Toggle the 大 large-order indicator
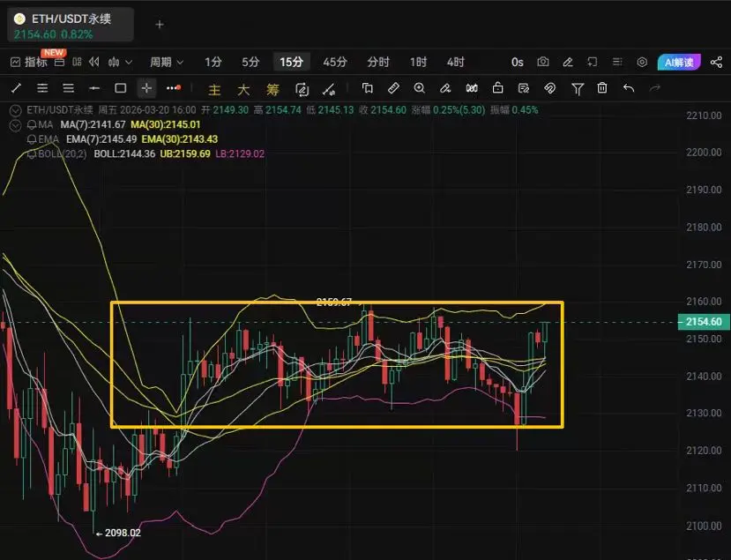 243,88
